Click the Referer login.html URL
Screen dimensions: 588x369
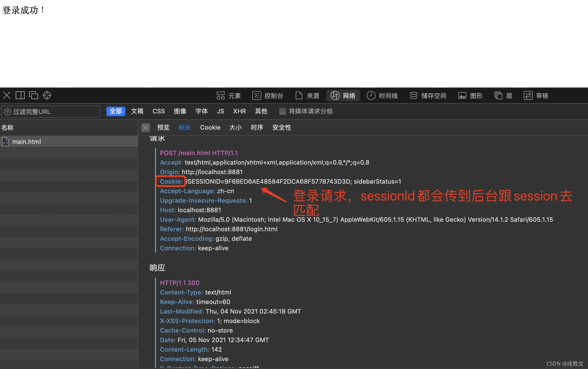click(x=232, y=229)
